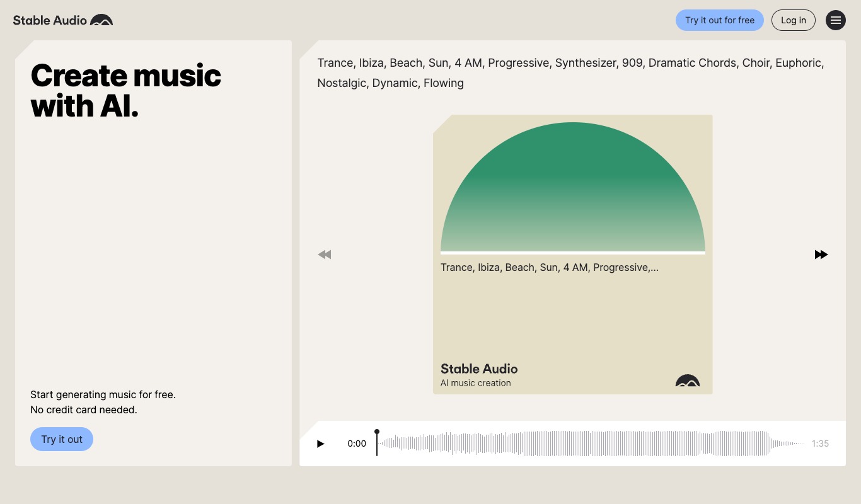
Task: Go back to the previous track
Action: [325, 255]
